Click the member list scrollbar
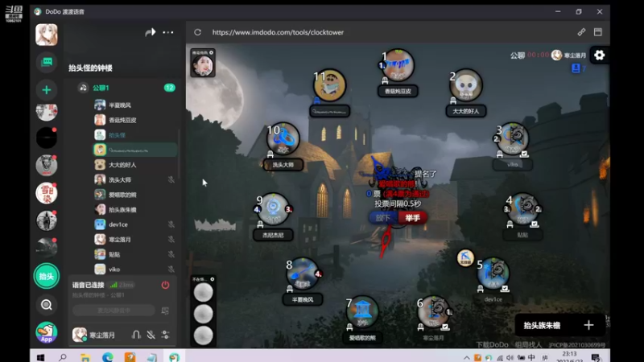Viewport: 644px width, 362px height. 179,154
